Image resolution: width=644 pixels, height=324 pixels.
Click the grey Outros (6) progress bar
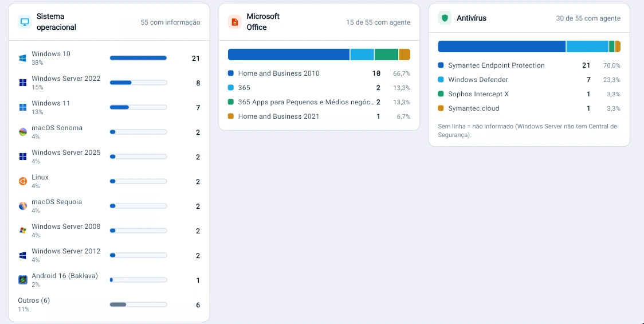tap(139, 305)
